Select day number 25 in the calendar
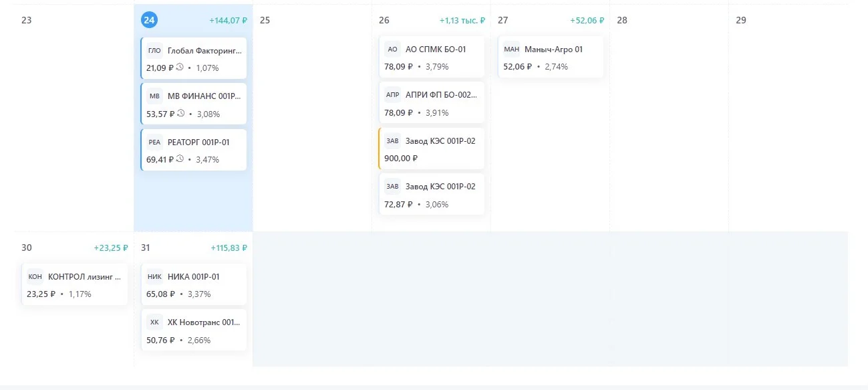 (265, 20)
